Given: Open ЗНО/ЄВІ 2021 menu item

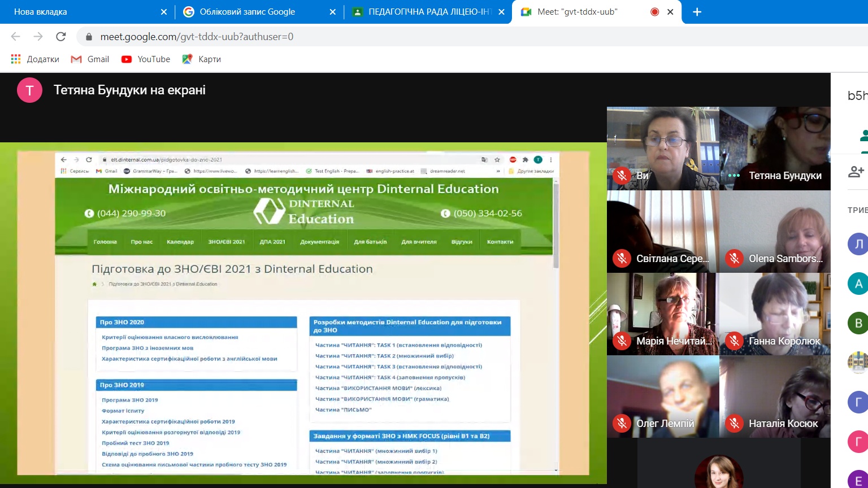Looking at the screenshot, I should pyautogui.click(x=227, y=242).
